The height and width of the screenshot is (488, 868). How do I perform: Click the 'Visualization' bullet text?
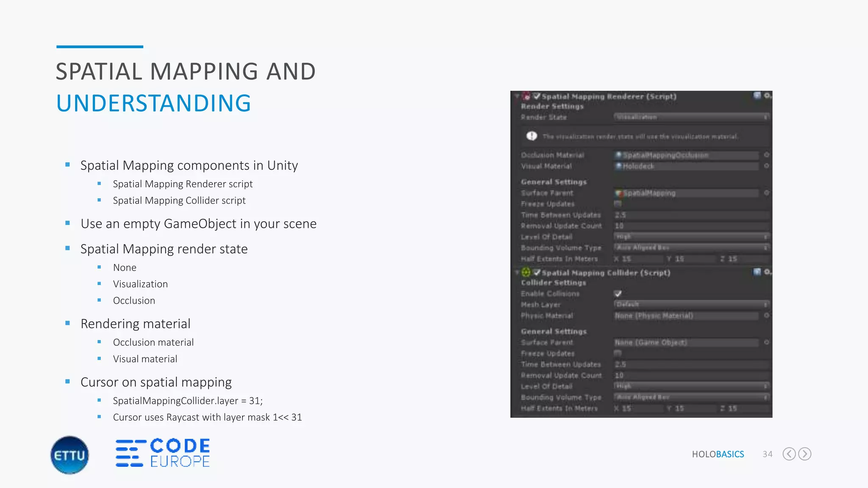[x=140, y=284]
